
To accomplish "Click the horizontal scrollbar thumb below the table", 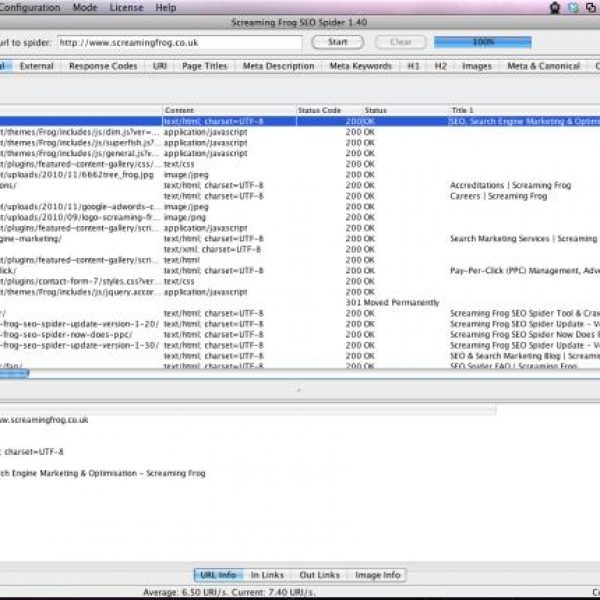I will coord(14,373).
